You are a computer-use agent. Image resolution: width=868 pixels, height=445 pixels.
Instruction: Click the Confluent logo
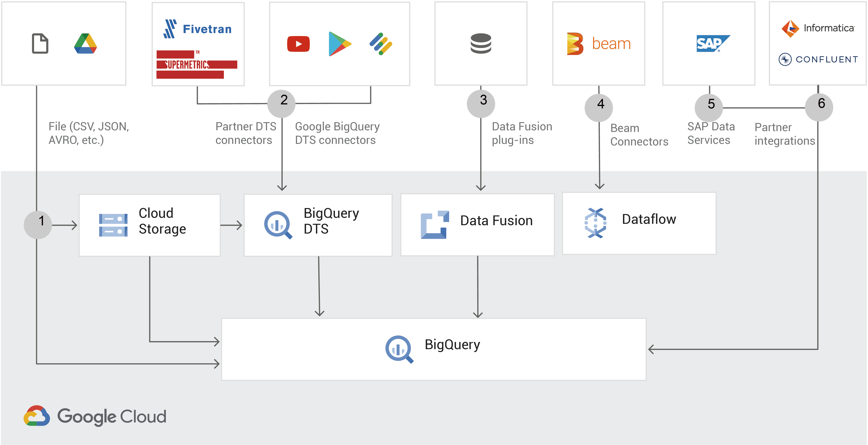tap(818, 59)
